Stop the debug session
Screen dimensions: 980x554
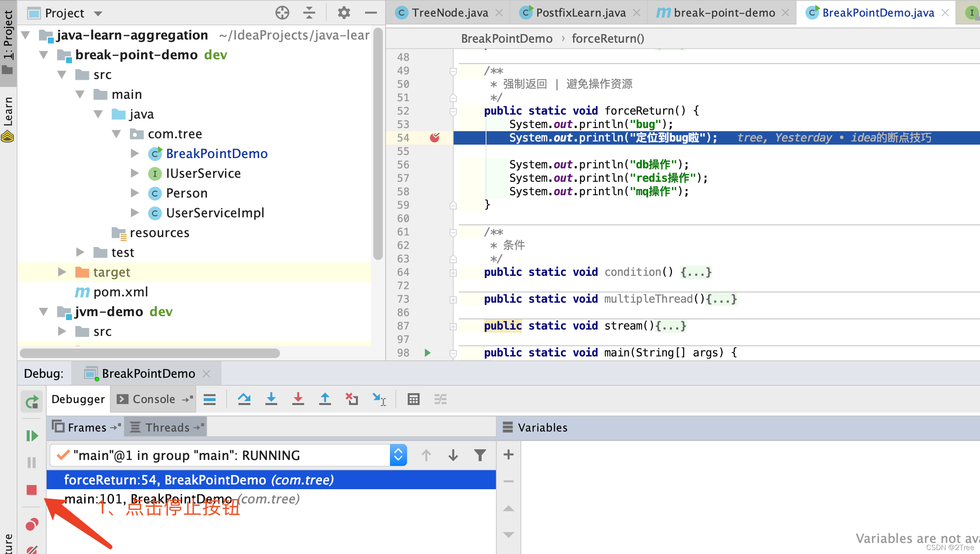coord(32,490)
